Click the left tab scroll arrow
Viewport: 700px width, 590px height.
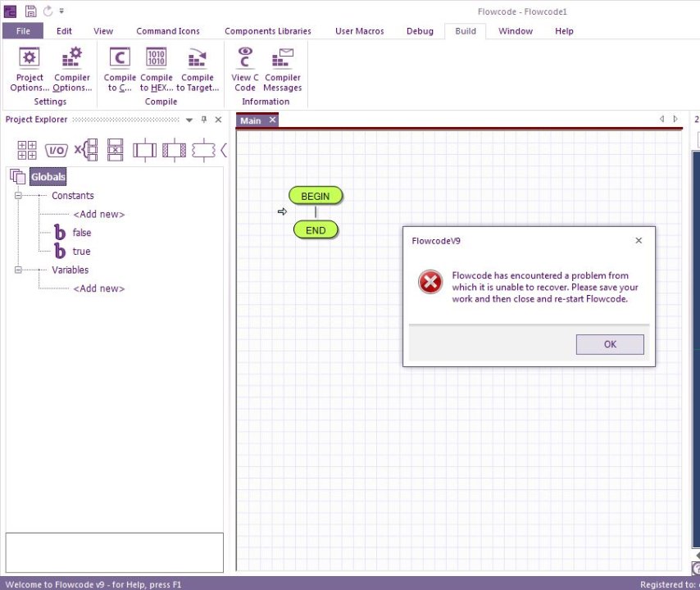[x=662, y=119]
